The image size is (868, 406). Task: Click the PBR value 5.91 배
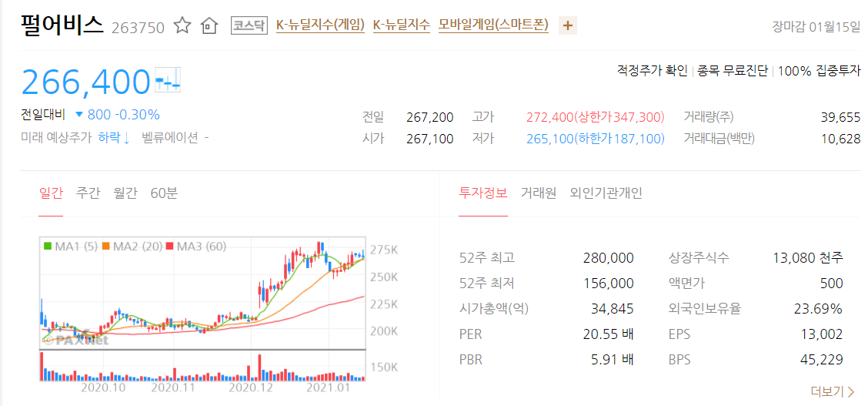[x=613, y=360]
